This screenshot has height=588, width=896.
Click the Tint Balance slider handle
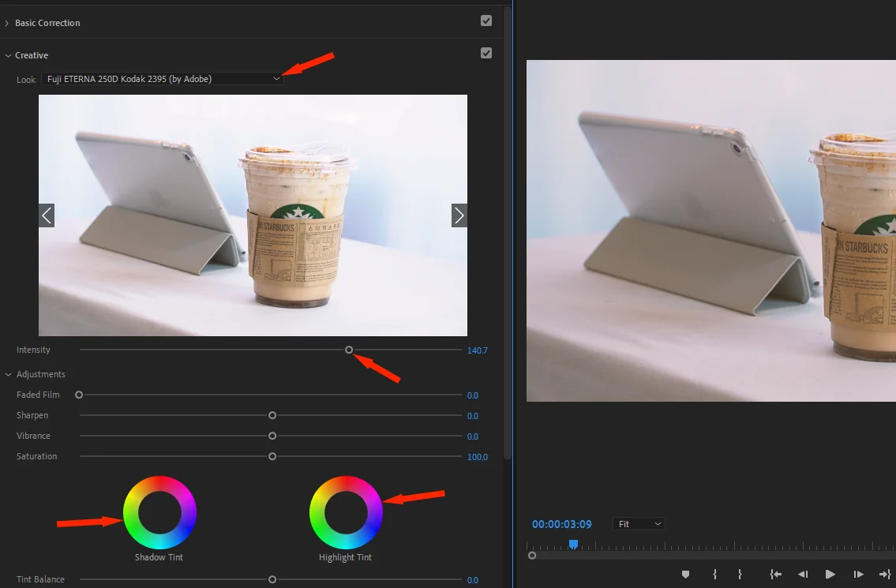click(272, 579)
